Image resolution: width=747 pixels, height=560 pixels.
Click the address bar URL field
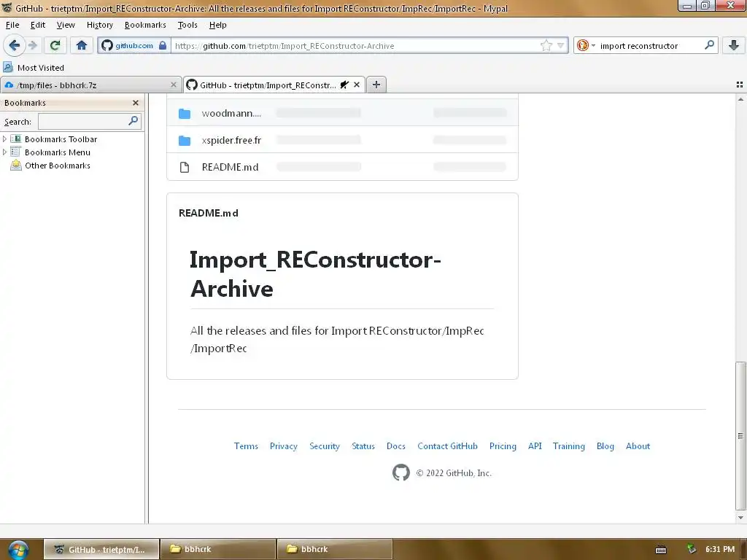[x=355, y=46]
